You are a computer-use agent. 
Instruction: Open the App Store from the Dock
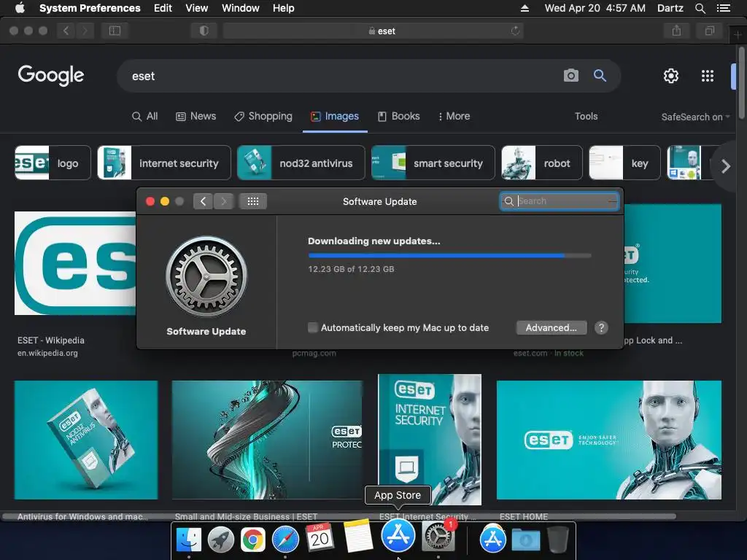[398, 535]
